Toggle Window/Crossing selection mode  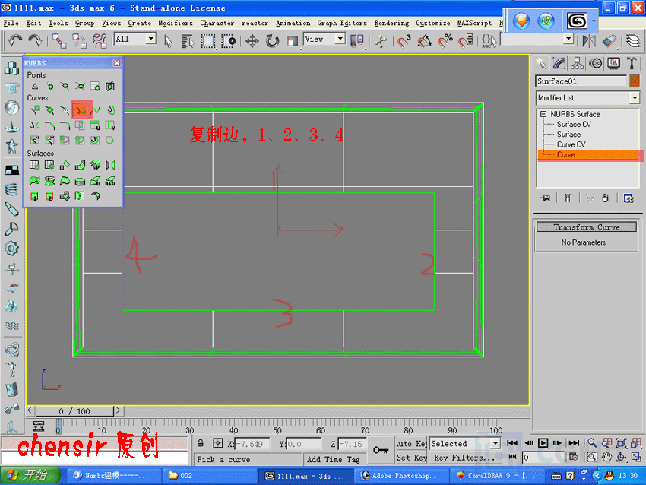tap(228, 41)
